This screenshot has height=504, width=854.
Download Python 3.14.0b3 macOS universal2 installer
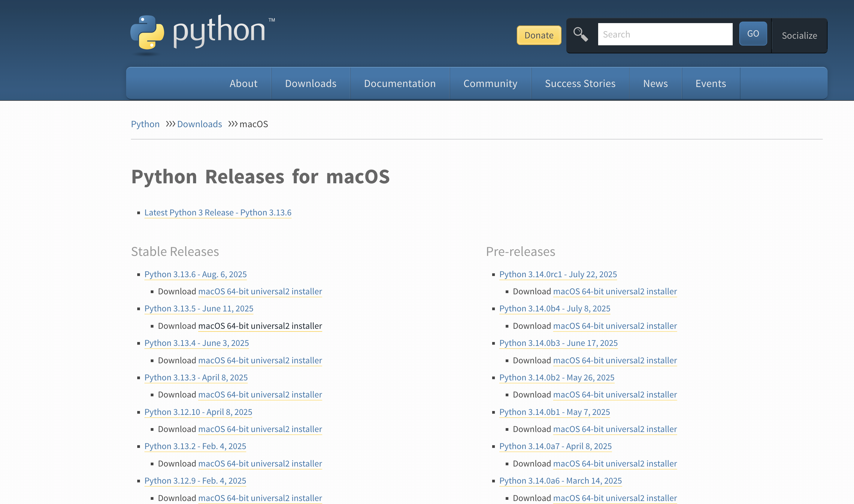(615, 360)
